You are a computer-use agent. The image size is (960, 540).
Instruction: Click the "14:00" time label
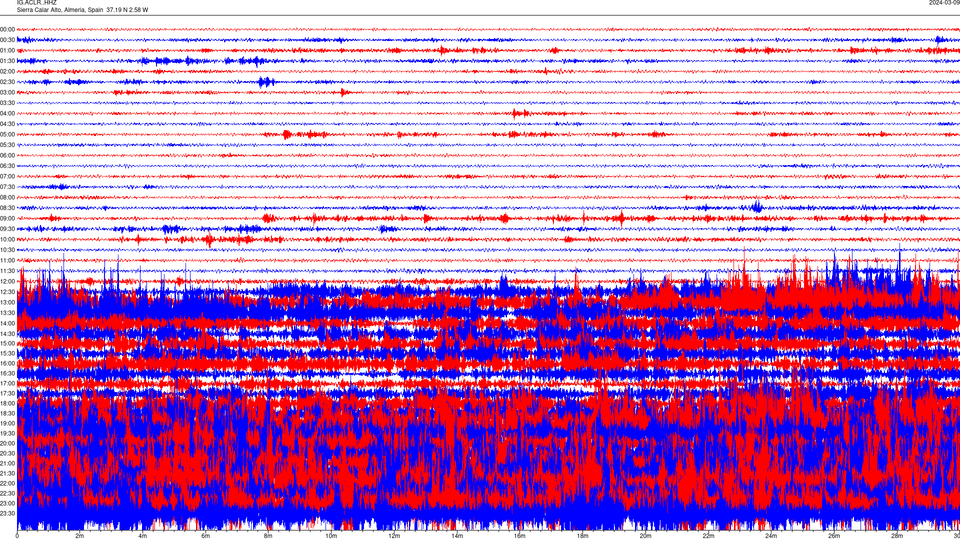tap(7, 323)
